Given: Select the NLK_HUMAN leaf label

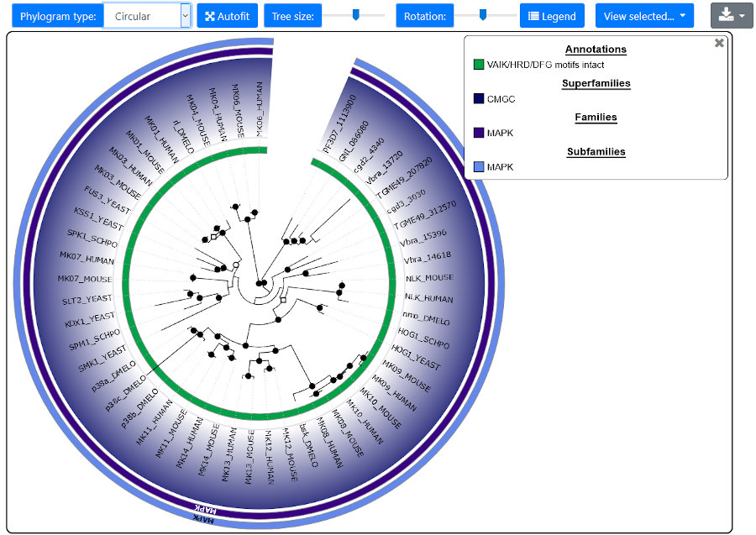Looking at the screenshot, I should [428, 298].
